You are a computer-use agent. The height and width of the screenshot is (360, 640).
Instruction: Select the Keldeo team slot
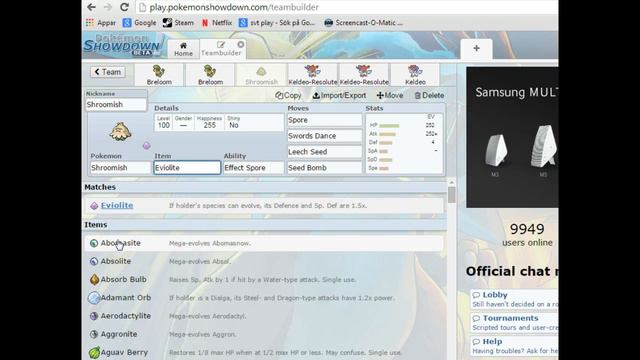[415, 75]
